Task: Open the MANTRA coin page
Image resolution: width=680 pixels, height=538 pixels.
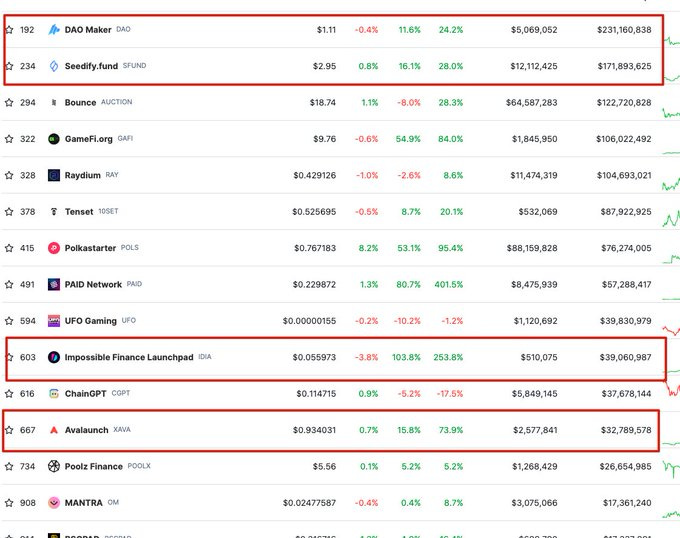Action: pos(83,503)
